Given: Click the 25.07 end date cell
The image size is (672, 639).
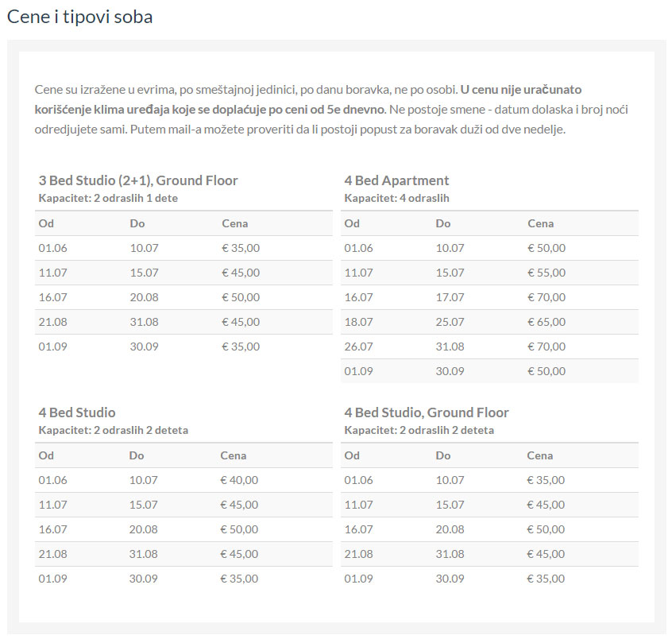Looking at the screenshot, I should pos(450,322).
